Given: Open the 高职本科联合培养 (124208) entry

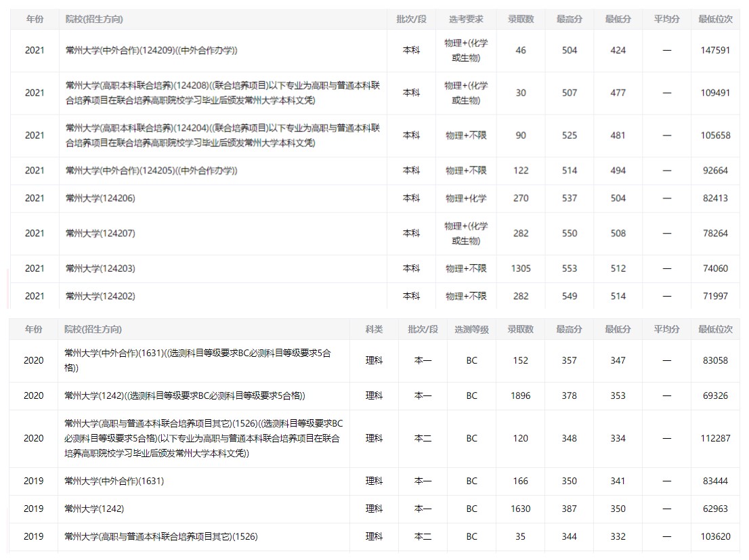Looking at the screenshot, I should (x=222, y=93).
